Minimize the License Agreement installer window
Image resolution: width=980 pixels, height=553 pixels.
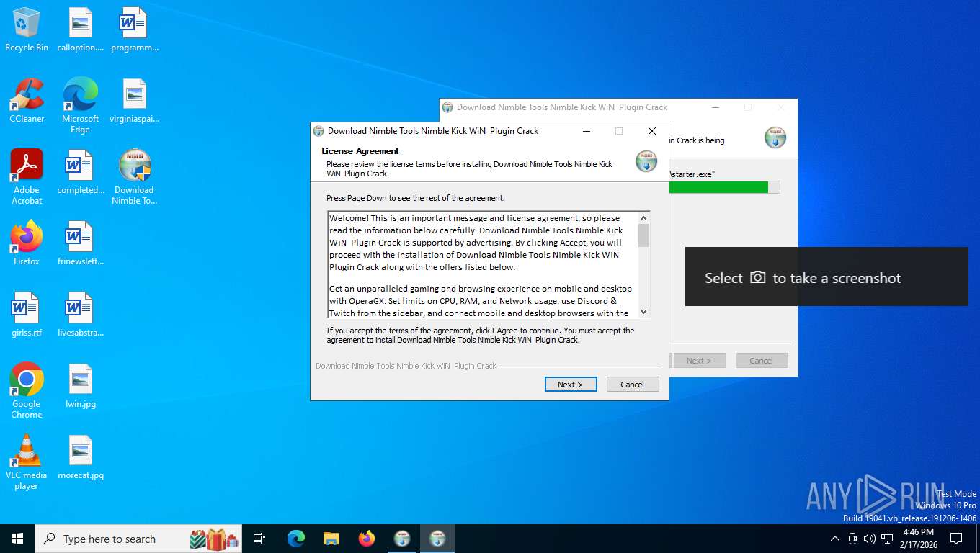click(x=587, y=131)
